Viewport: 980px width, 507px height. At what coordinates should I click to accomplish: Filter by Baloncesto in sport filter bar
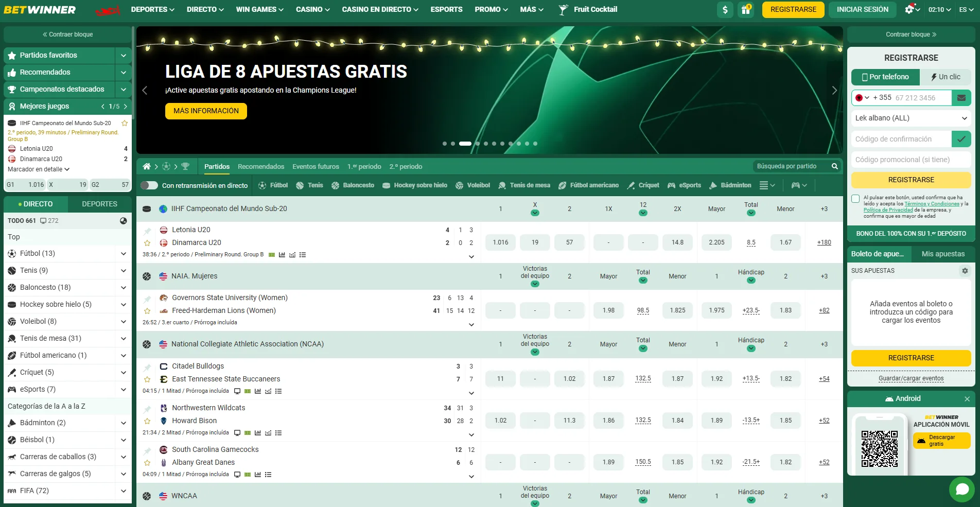click(x=353, y=185)
